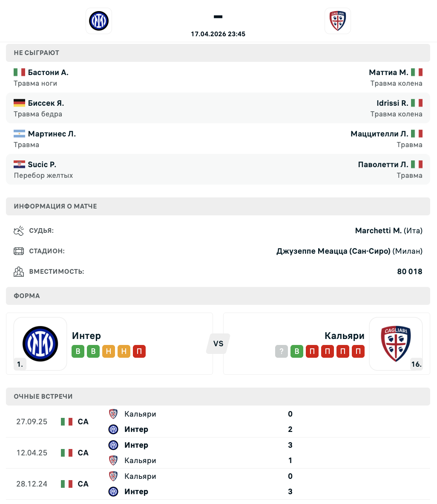The height and width of the screenshot is (504, 437).
Task: Click Cagliari's gray question mark form badge
Action: pyautogui.click(x=282, y=351)
